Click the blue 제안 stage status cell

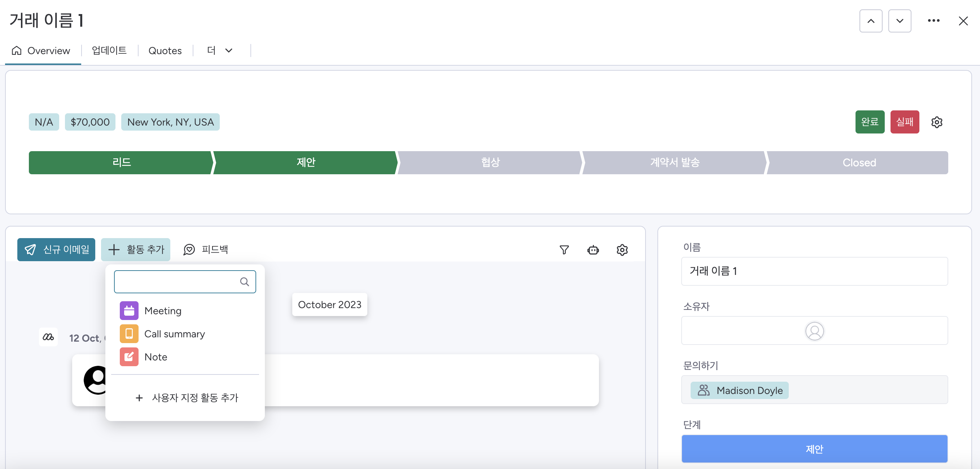(814, 448)
